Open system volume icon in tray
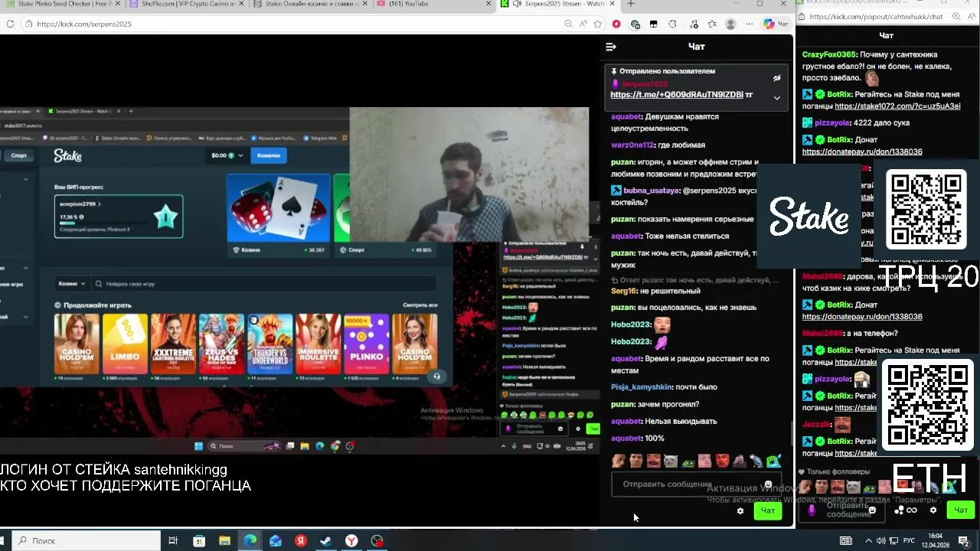 [x=880, y=541]
